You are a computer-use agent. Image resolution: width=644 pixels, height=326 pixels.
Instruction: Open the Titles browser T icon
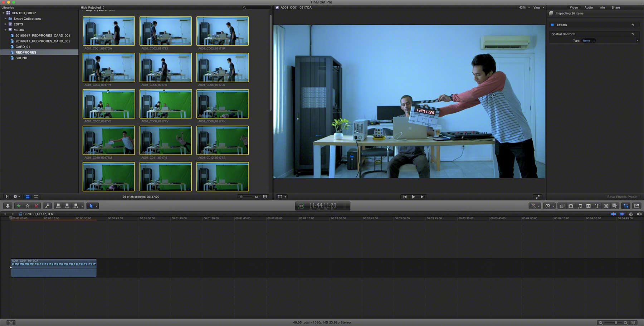pos(597,206)
